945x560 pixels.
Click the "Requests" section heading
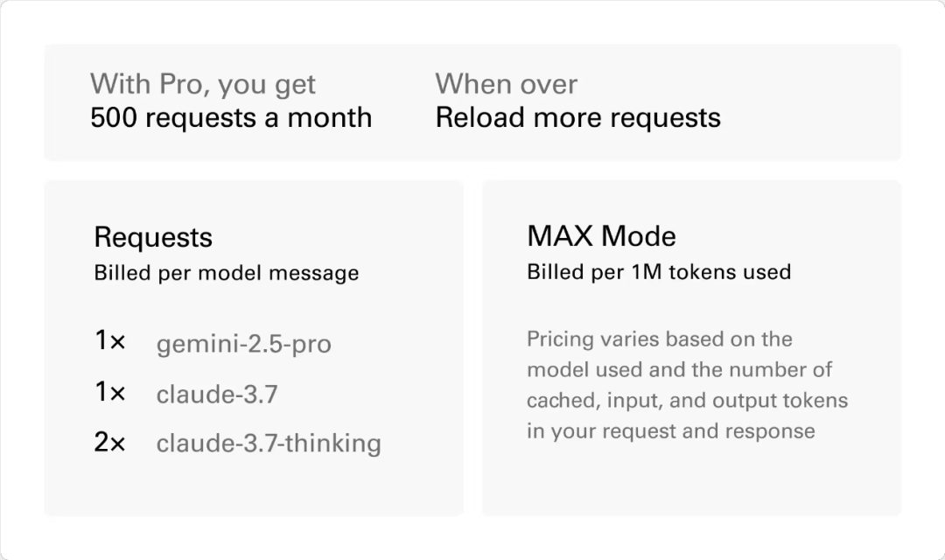[153, 237]
